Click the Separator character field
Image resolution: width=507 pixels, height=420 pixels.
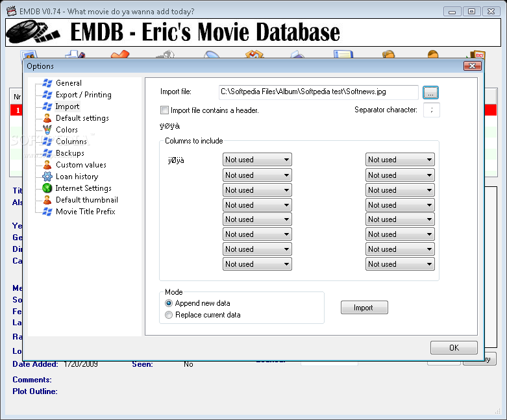431,110
